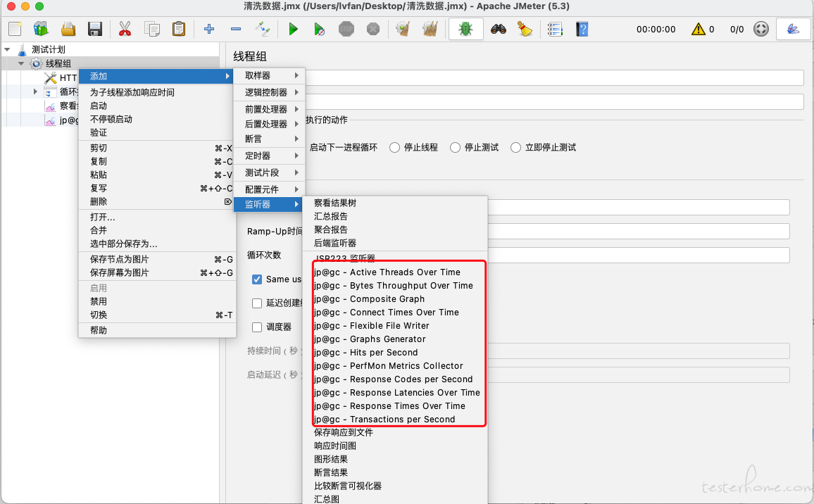Clear results with the single broom icon
This screenshot has height=504, width=814.
[x=403, y=29]
